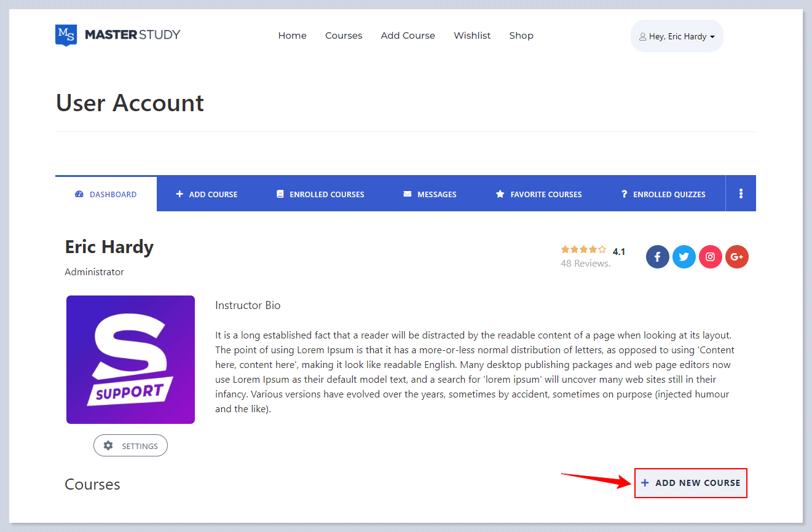Click the MasterStudy logo
The image size is (812, 532).
[117, 35]
